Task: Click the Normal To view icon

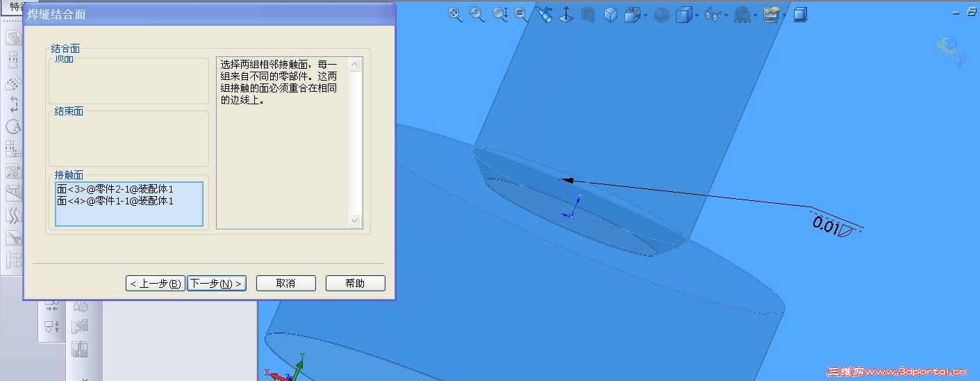Action: pyautogui.click(x=566, y=15)
